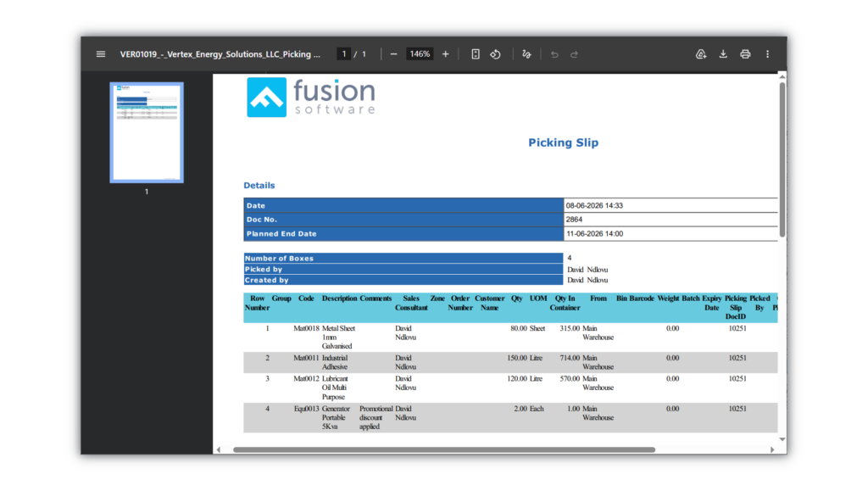Toggle the sidebar menu hamburger icon
The width and height of the screenshot is (868, 491).
point(101,54)
